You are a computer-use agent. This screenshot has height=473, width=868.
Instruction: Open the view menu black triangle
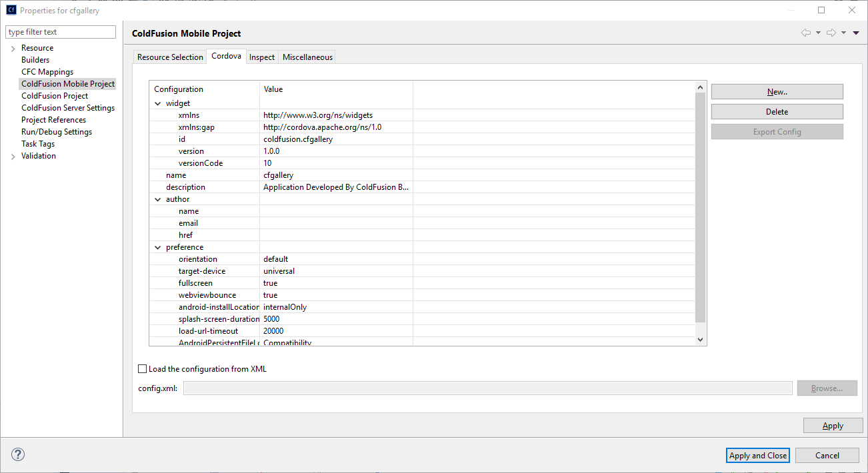tap(856, 33)
